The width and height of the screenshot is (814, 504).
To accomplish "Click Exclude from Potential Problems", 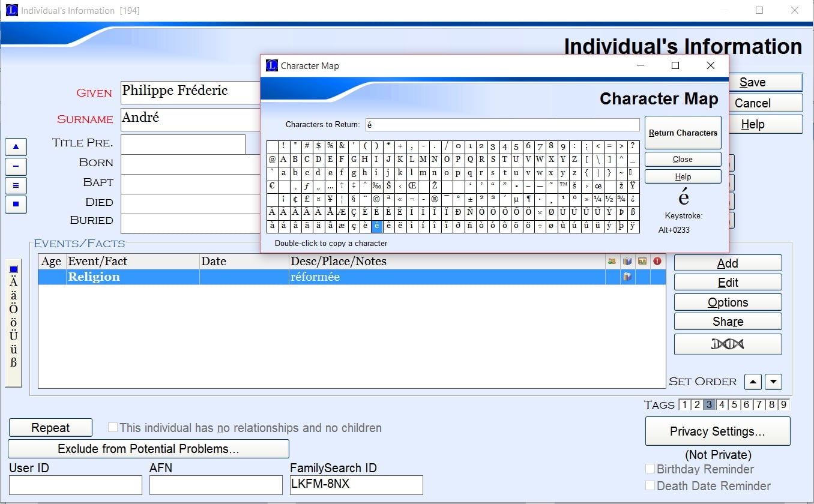I will 148,449.
